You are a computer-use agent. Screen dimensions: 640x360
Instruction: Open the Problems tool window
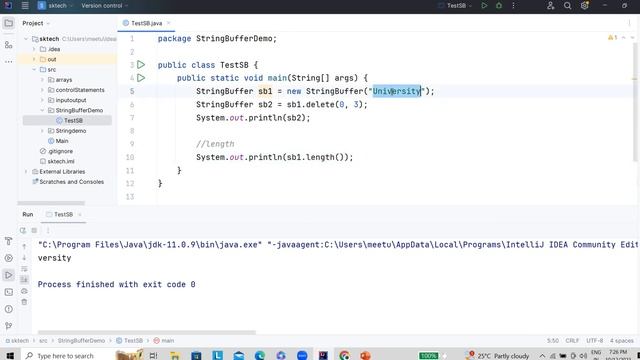(9, 309)
